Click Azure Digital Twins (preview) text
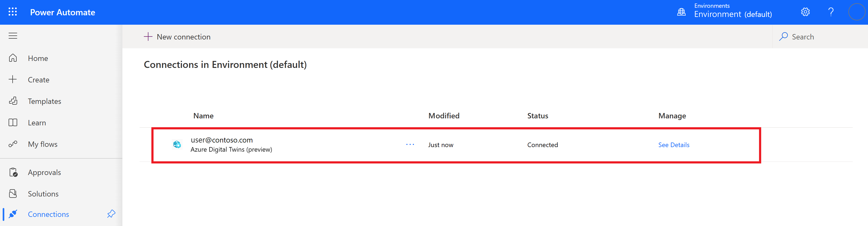The height and width of the screenshot is (226, 868). pyautogui.click(x=231, y=149)
